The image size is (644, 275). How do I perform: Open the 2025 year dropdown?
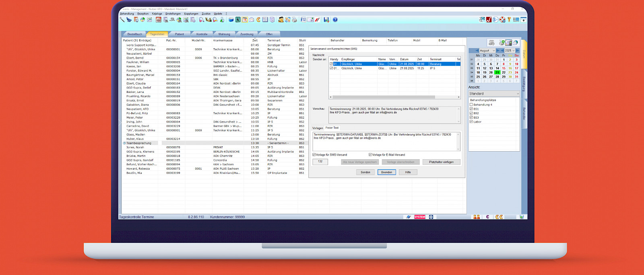pyautogui.click(x=510, y=51)
